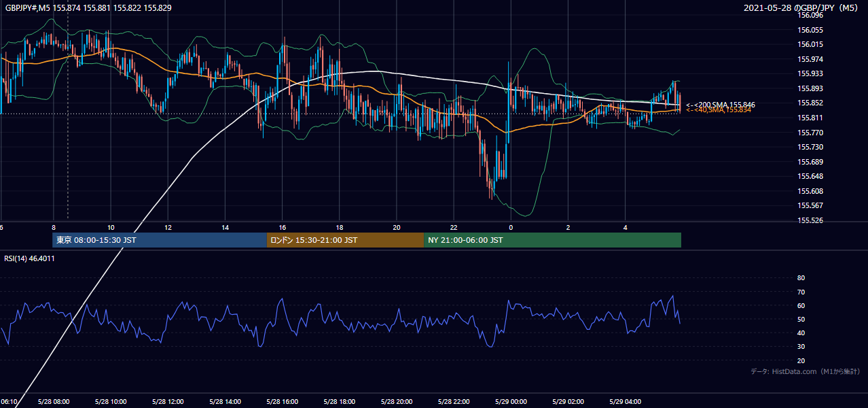
Task: Click price axis label 155.648
Action: 810,176
